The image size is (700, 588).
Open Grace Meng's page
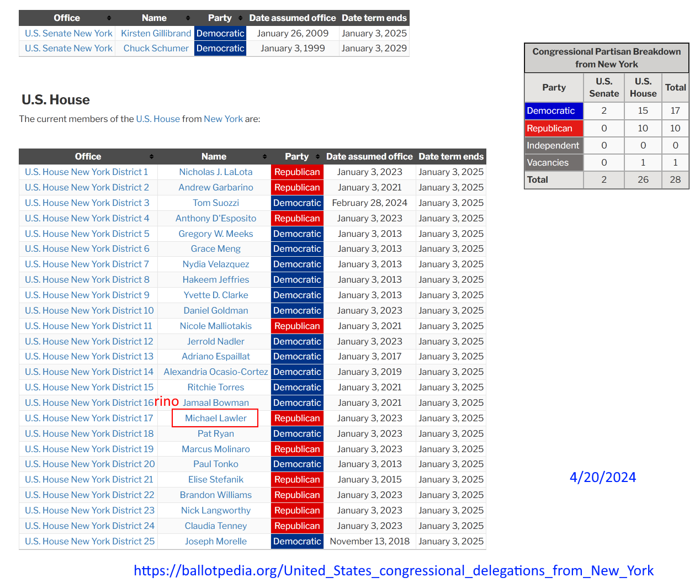coord(216,249)
